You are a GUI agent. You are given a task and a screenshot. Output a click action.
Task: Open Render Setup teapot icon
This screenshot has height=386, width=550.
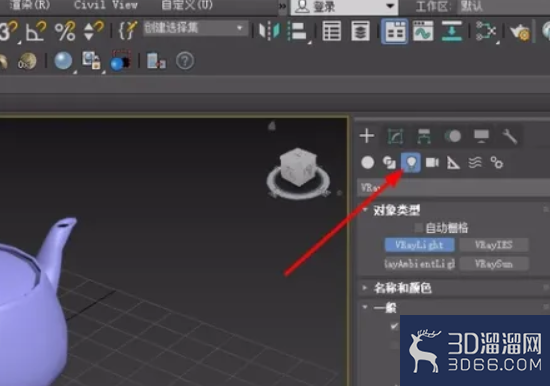pos(519,32)
